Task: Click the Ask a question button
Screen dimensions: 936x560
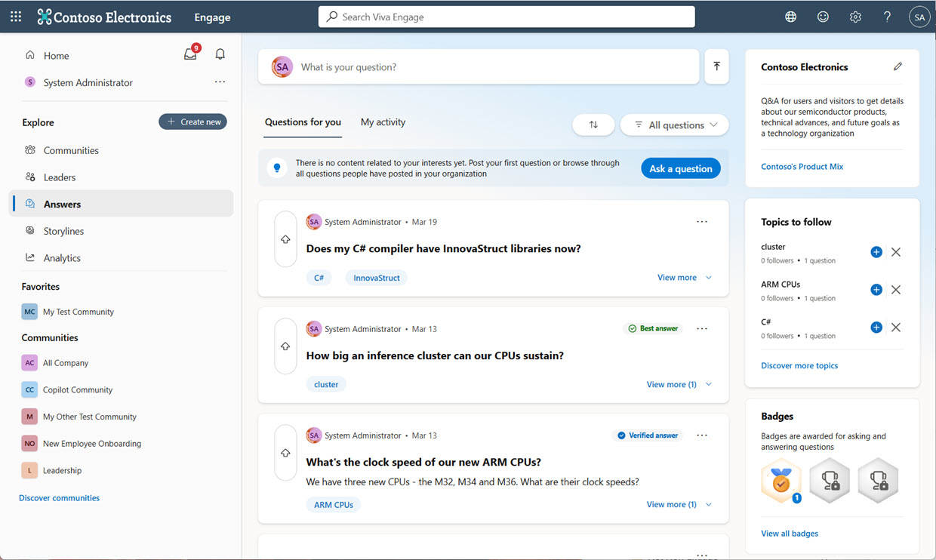Action: click(680, 168)
